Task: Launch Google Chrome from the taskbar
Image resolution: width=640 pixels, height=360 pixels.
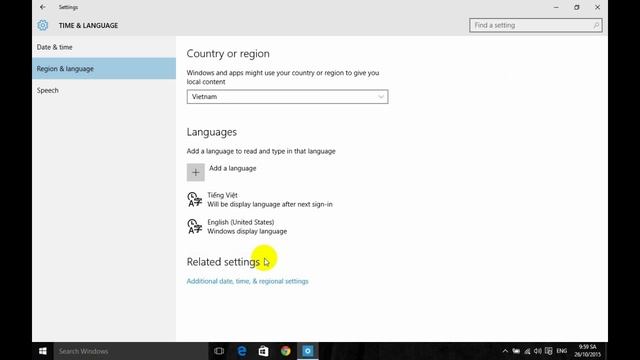Action: [286, 351]
